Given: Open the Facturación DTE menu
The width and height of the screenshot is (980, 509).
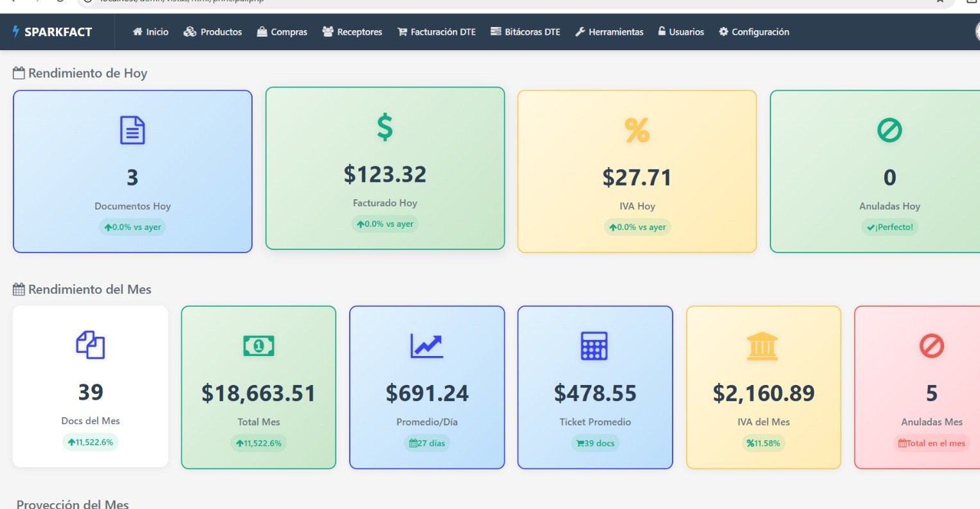Looking at the screenshot, I should point(437,32).
